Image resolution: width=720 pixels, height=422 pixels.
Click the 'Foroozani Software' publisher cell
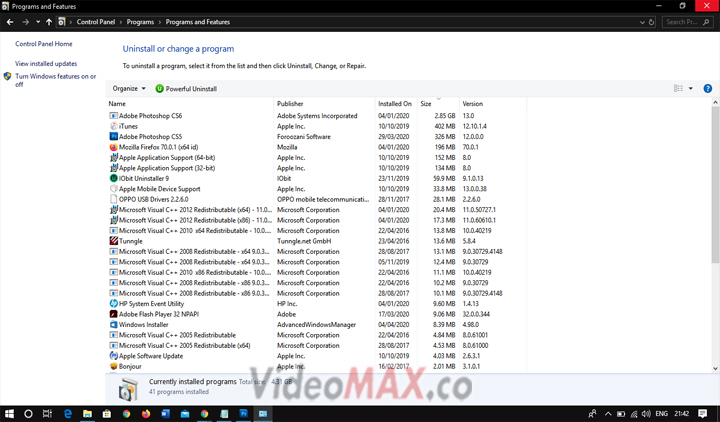[304, 137]
